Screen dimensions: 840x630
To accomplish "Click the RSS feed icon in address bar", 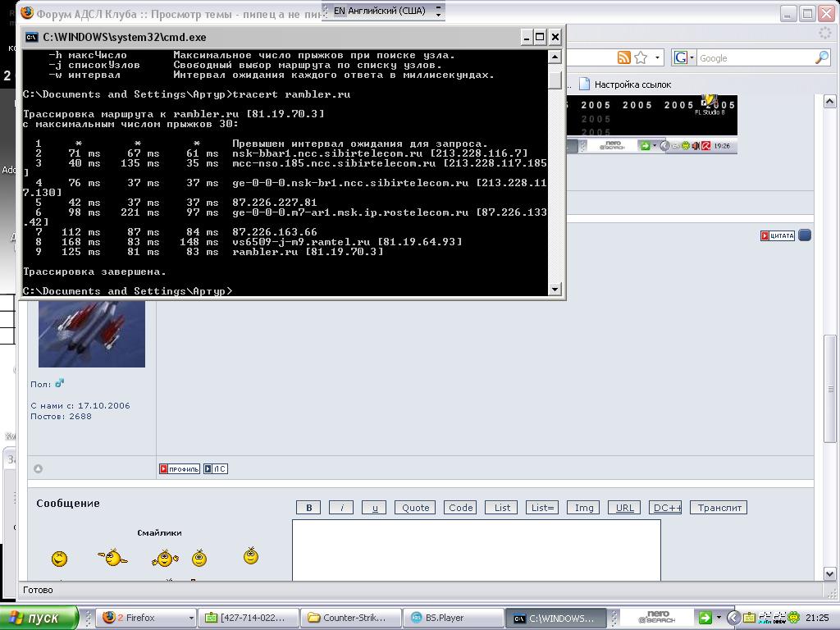I will coord(623,58).
